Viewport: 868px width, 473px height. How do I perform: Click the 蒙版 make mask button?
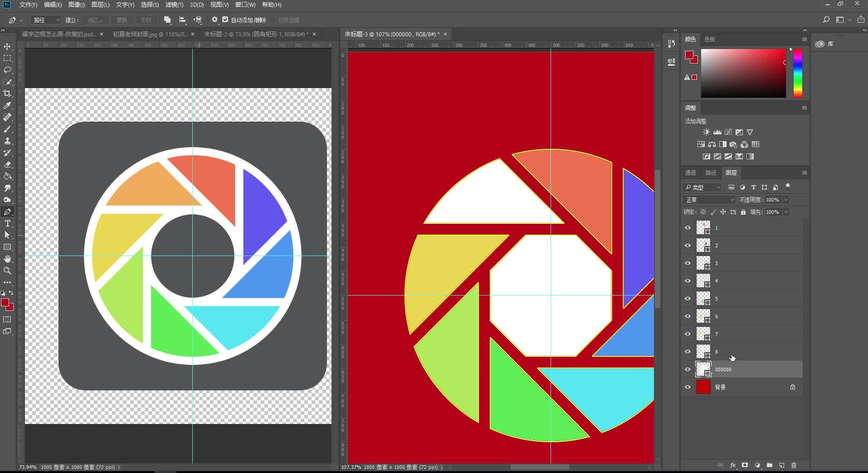point(122,20)
